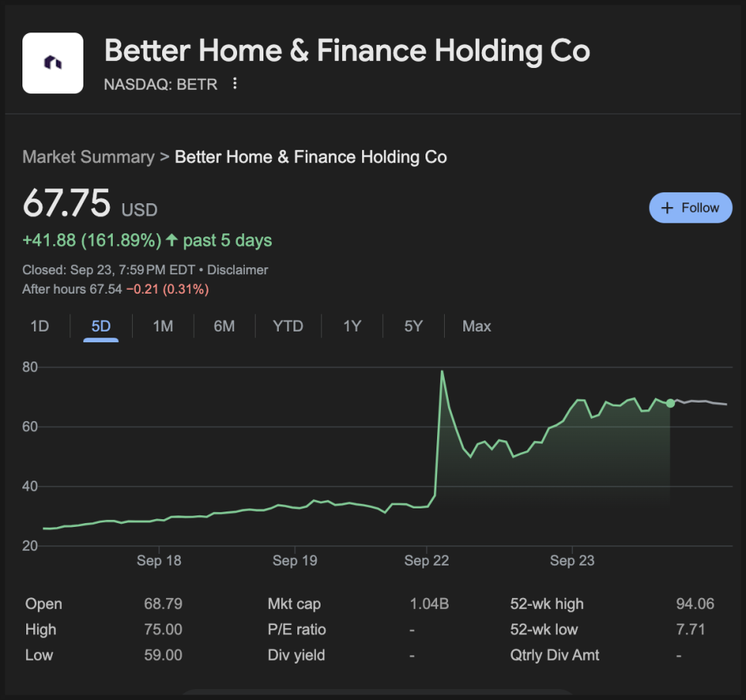Screen dimensions: 746x700
Task: Click the NASDAQ: BETR ticker label
Action: [161, 84]
